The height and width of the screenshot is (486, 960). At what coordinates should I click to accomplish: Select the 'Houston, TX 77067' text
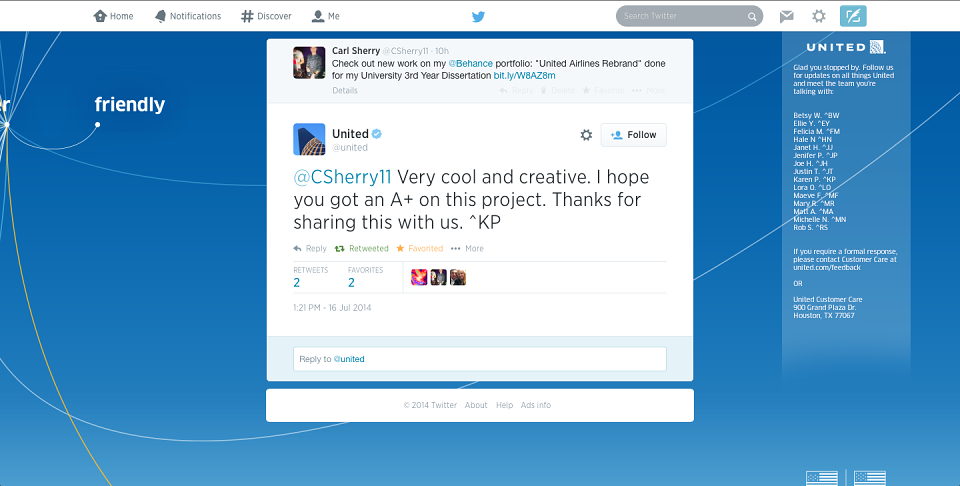823,315
